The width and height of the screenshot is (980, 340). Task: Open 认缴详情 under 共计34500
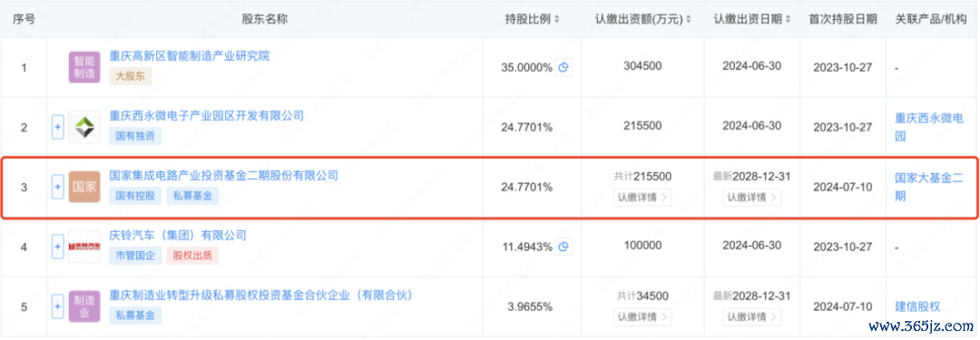642,316
